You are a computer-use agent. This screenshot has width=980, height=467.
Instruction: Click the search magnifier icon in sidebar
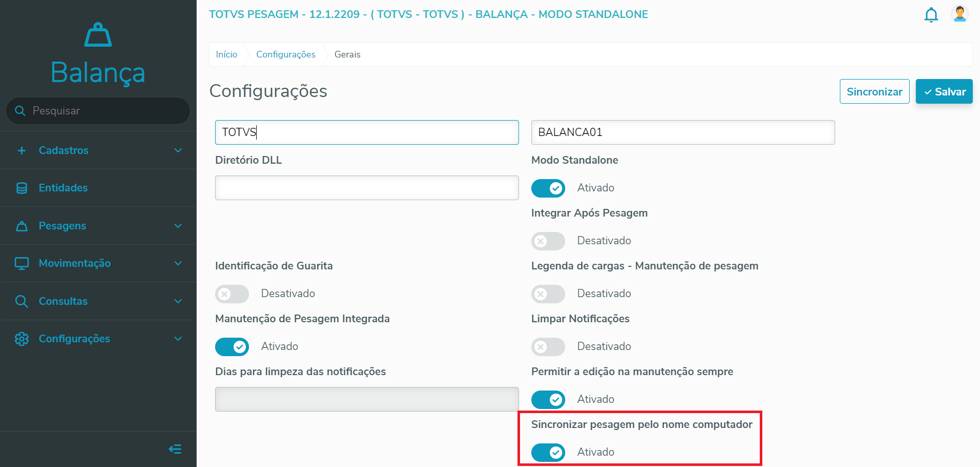[21, 111]
